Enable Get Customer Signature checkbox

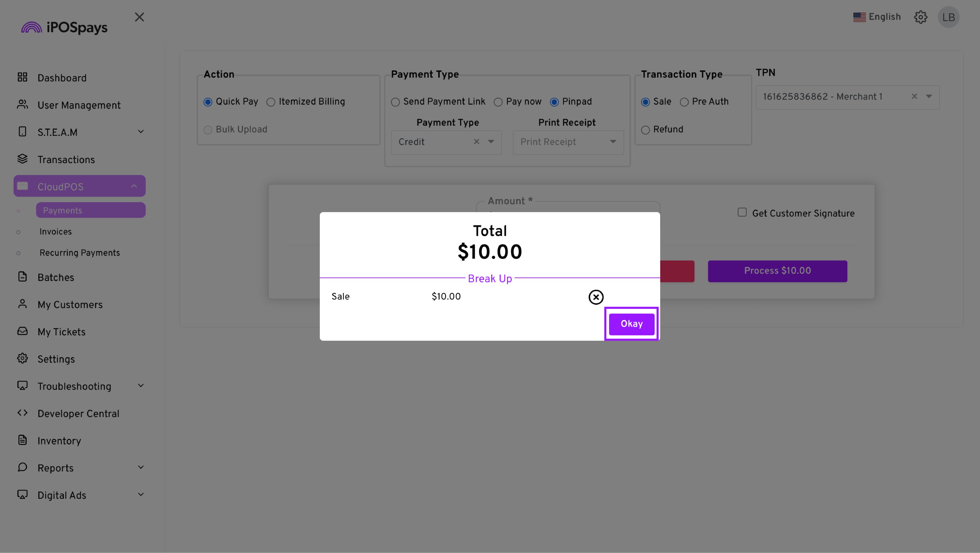[742, 212]
